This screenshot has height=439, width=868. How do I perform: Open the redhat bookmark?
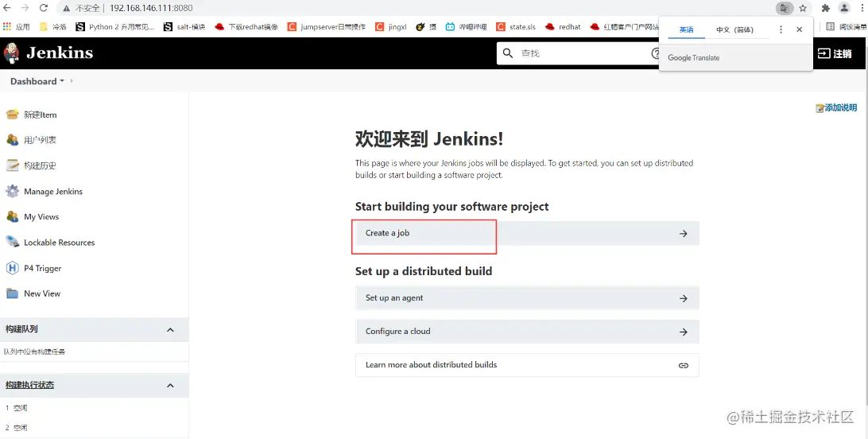click(563, 26)
